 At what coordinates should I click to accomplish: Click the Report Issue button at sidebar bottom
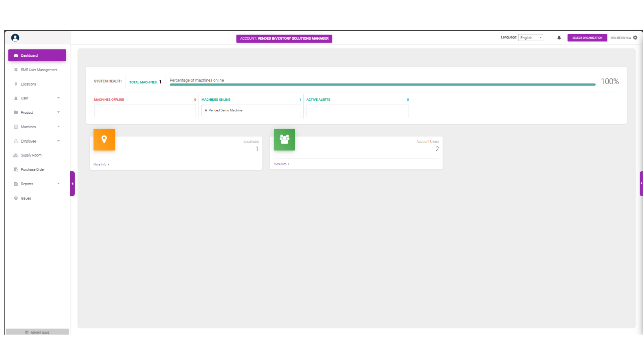click(37, 332)
